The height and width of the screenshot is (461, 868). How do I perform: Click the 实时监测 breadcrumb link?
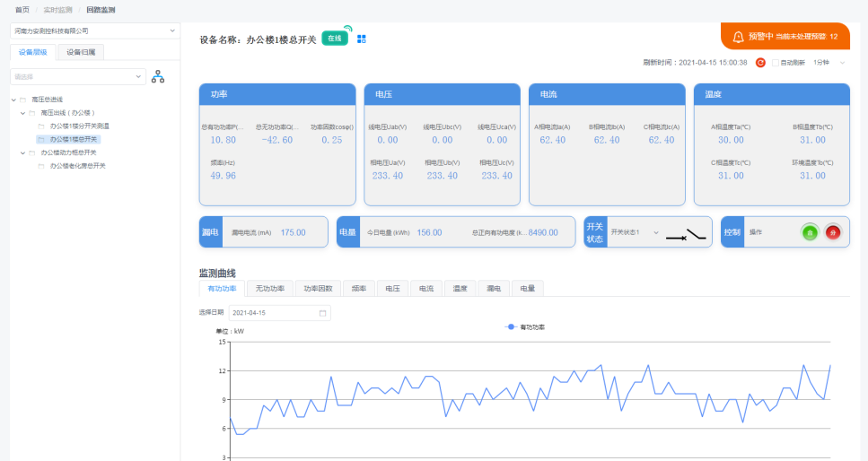[x=58, y=10]
